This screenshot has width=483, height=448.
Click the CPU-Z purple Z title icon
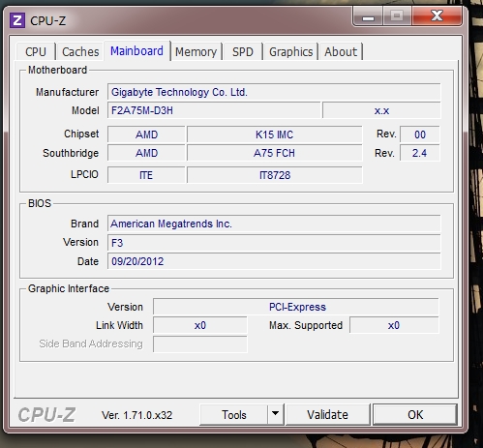17,20
